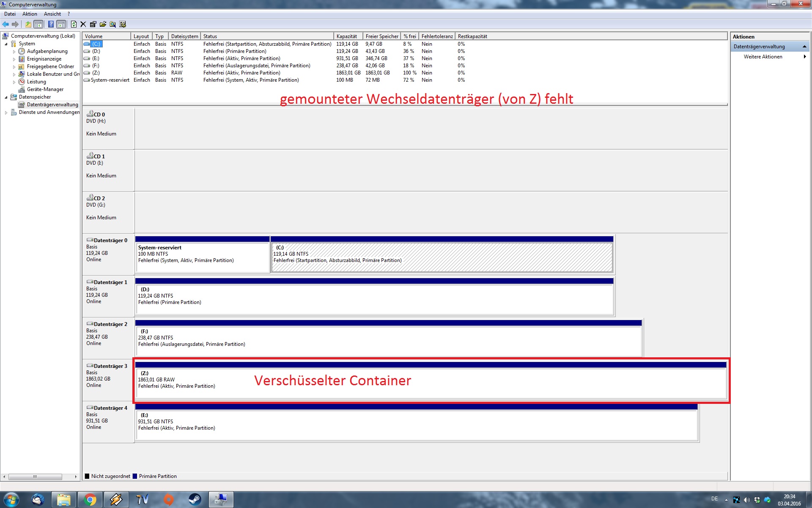Click the blue Back arrow toolbar icon
This screenshot has height=508, width=812.
click(x=5, y=24)
